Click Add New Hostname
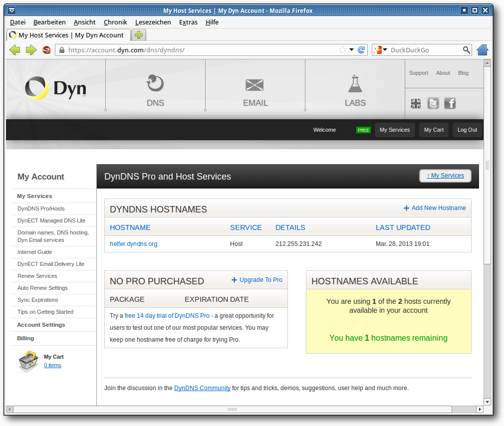Image resolution: width=504 pixels, height=426 pixels. click(435, 208)
